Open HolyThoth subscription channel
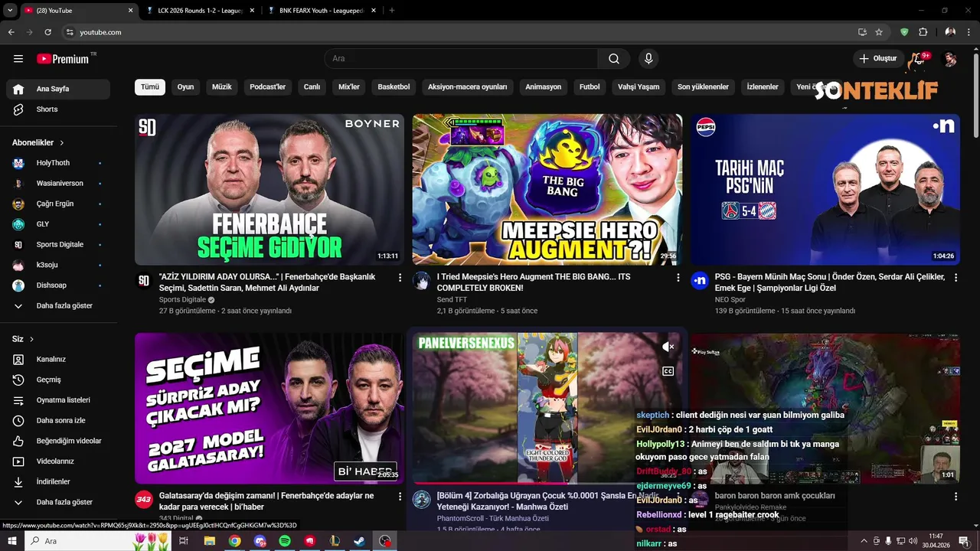Viewport: 980px width, 551px height. pyautogui.click(x=58, y=163)
